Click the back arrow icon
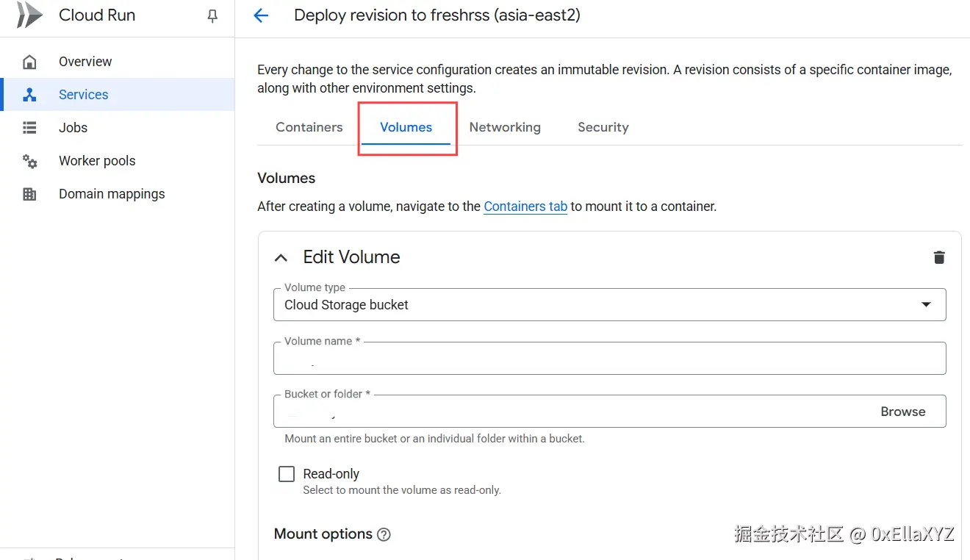Image resolution: width=970 pixels, height=560 pixels. 261,15
